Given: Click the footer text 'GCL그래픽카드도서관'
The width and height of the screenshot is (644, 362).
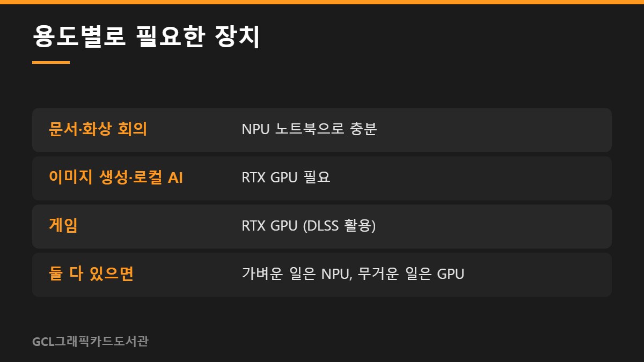Looking at the screenshot, I should [90, 341].
